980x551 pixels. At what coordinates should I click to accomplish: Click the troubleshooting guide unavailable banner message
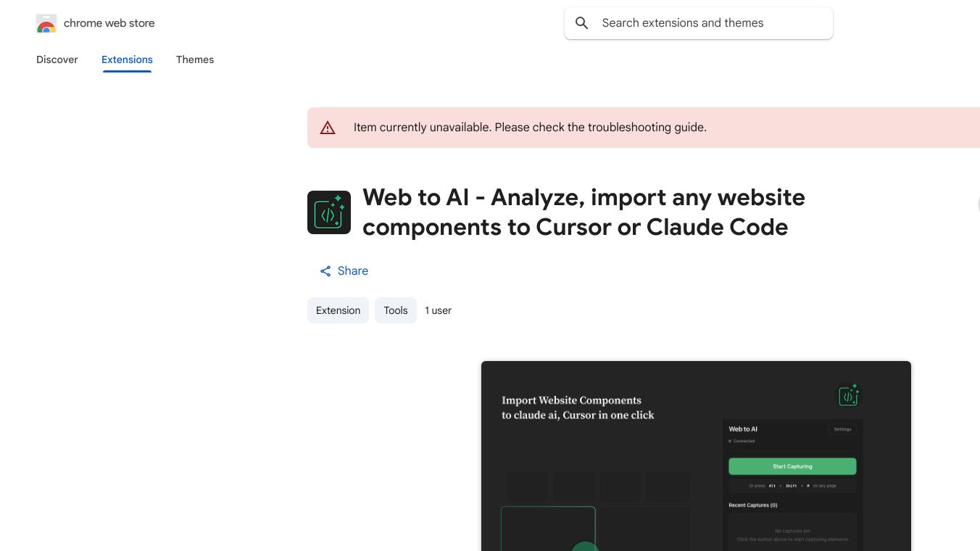(x=530, y=128)
